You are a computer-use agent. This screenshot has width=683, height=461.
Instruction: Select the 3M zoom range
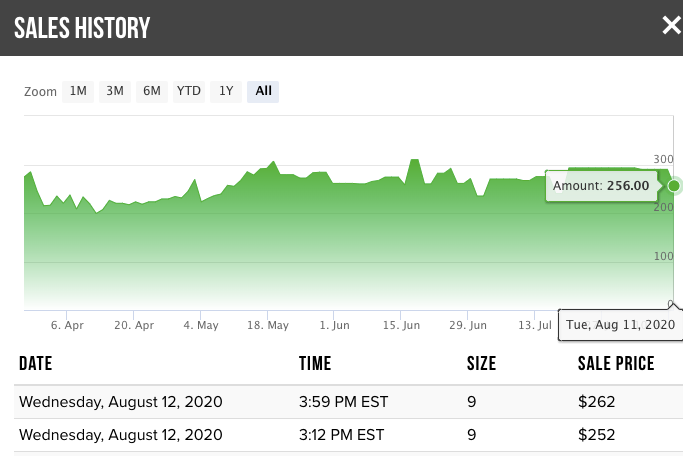(115, 91)
